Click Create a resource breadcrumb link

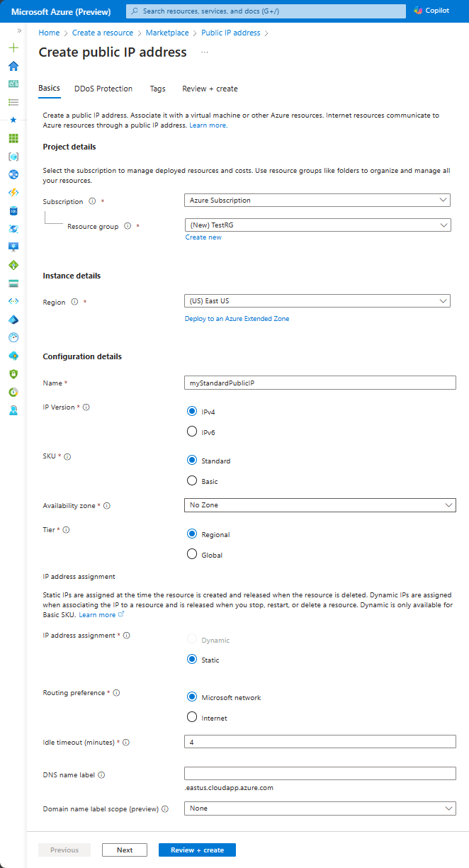pos(103,33)
